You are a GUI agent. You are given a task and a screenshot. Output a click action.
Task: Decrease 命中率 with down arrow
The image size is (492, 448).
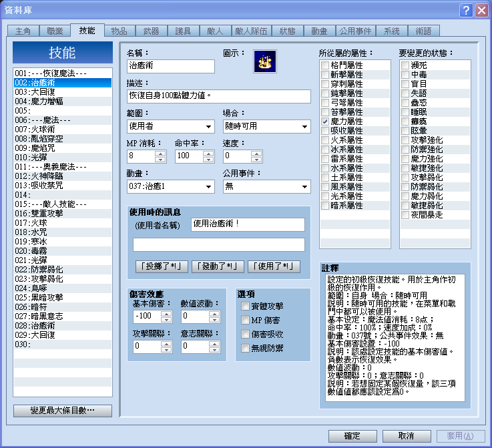(208, 160)
